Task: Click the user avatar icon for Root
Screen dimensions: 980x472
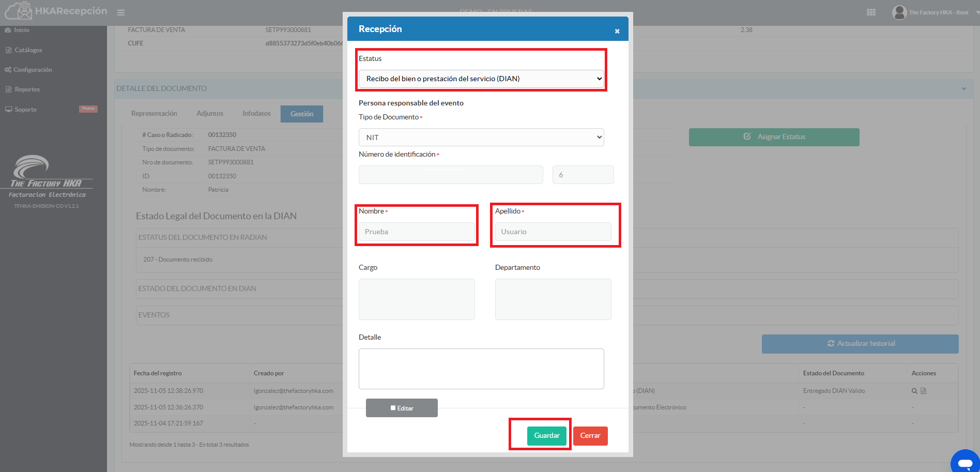Action: click(x=899, y=12)
